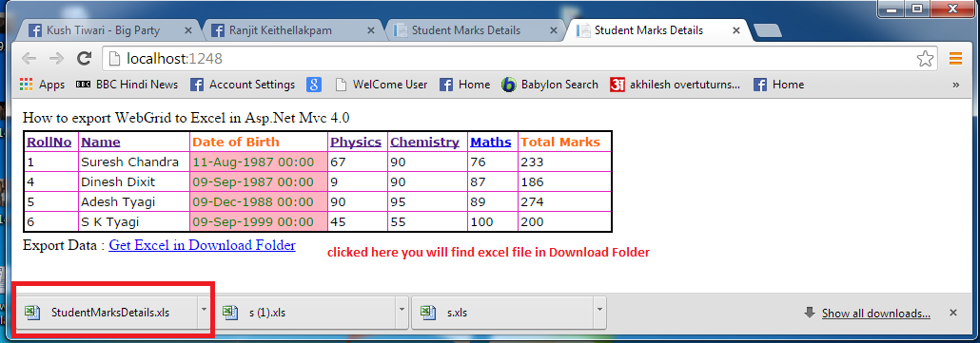Expand the s (1).xls download options arrow

402,309
